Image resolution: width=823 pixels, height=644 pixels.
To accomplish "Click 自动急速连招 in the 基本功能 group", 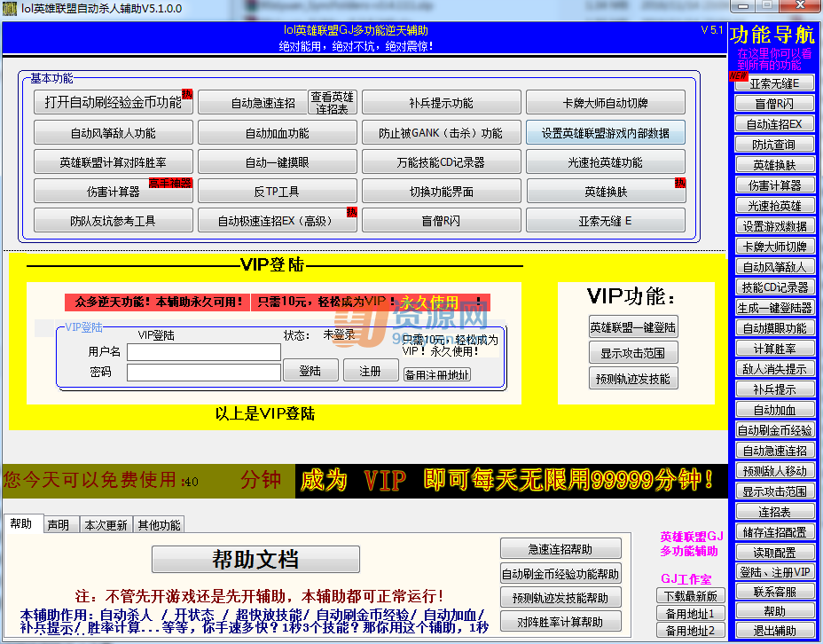I will (253, 102).
